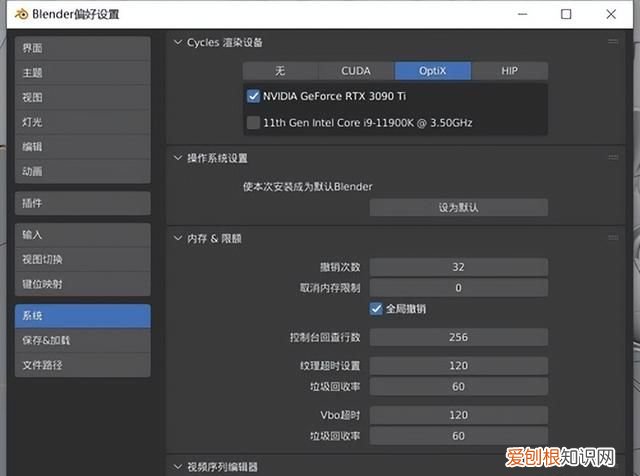Minimize the Blender偏好设置 window
Screen dimensions: 640x476
click(522, 14)
